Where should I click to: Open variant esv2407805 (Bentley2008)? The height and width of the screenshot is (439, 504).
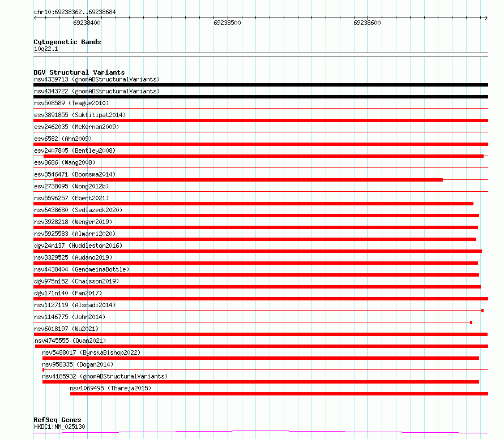pos(75,150)
